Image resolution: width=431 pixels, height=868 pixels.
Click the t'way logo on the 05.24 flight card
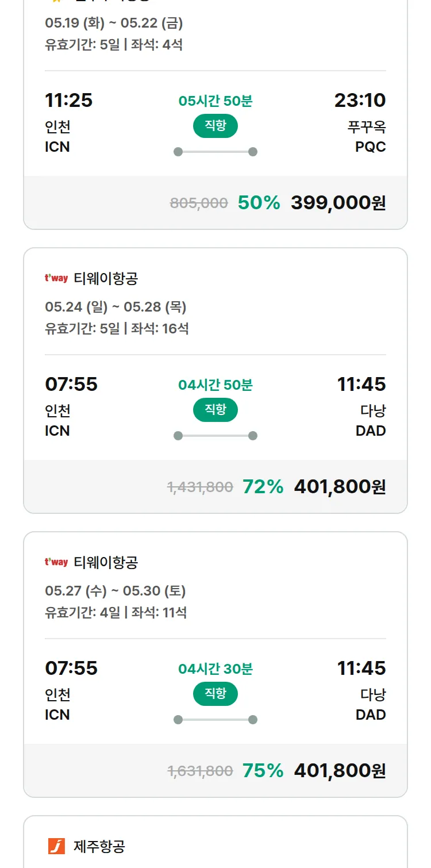pos(56,279)
